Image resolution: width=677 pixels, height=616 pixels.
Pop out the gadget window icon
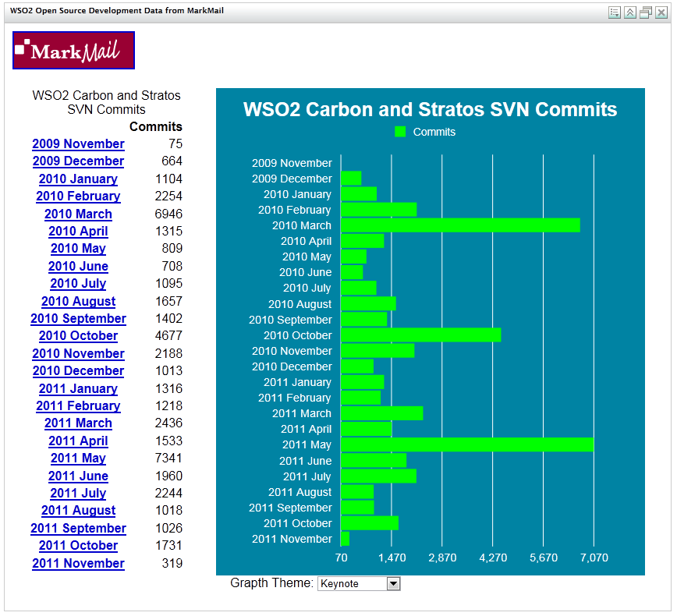click(x=646, y=12)
